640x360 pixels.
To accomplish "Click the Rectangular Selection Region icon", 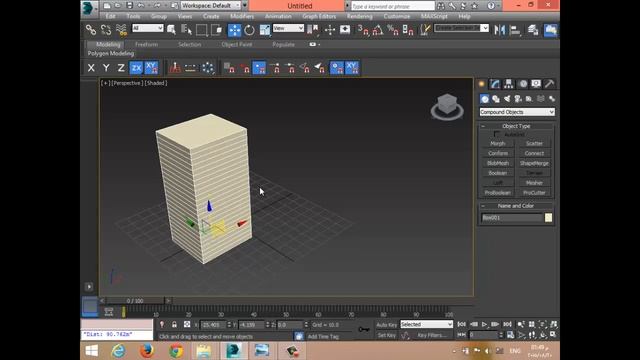I will tap(202, 30).
